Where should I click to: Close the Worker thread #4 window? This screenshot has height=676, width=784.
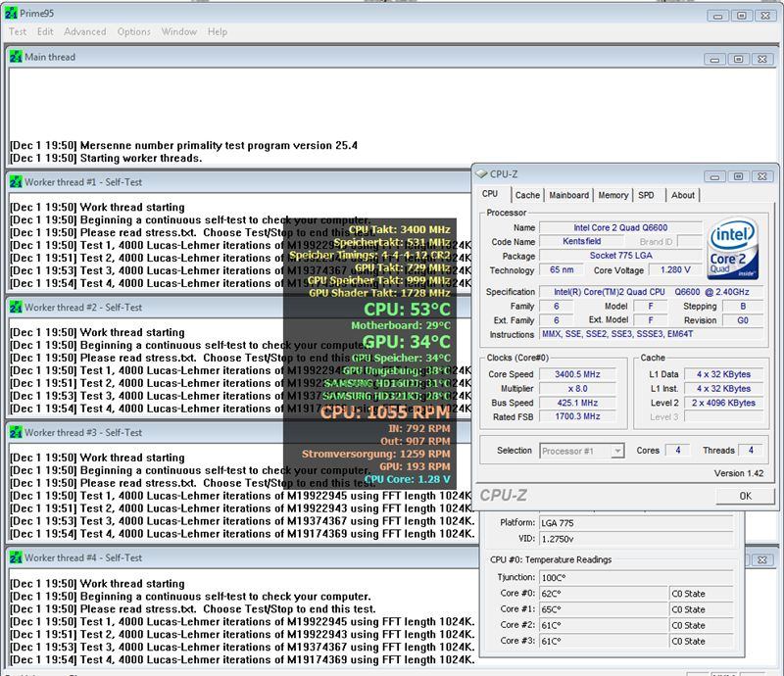[x=762, y=560]
